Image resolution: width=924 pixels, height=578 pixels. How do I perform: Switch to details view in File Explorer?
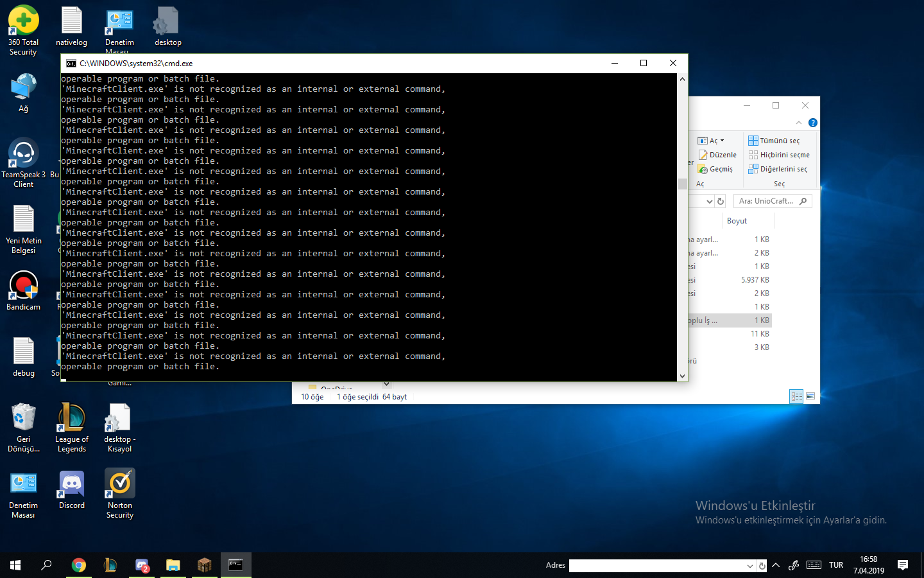[796, 396]
